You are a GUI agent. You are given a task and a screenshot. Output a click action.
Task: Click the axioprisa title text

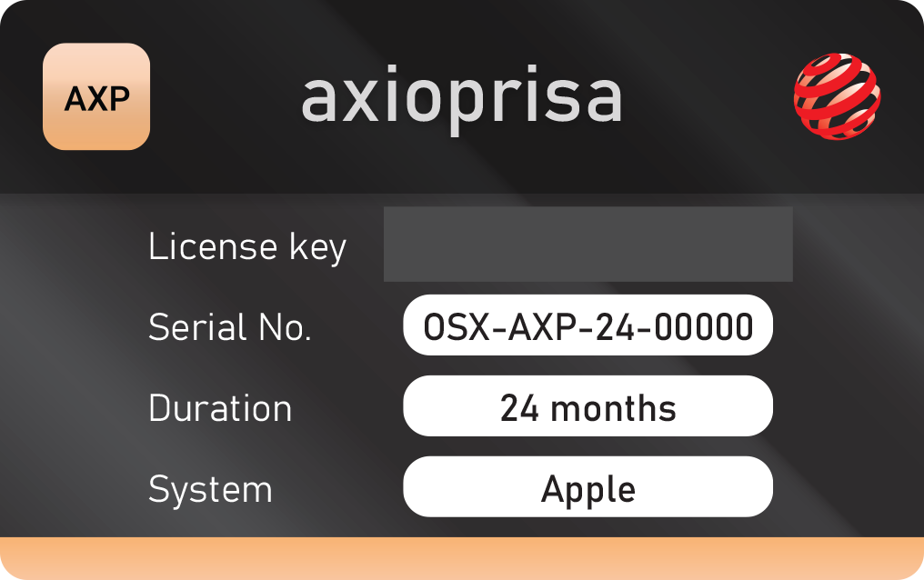coord(461,98)
